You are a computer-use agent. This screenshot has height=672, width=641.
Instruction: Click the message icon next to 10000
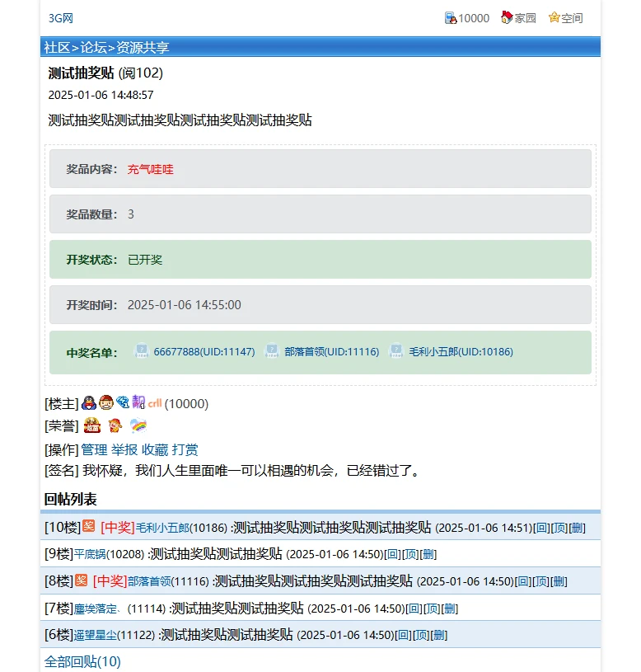point(451,17)
